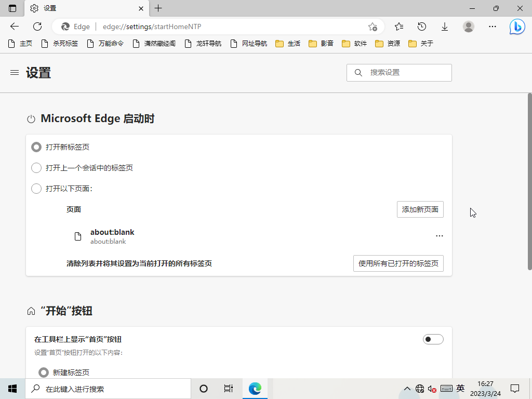Image resolution: width=532 pixels, height=399 pixels.
Task: Select 打开以下页面 radio option
Action: tap(36, 189)
